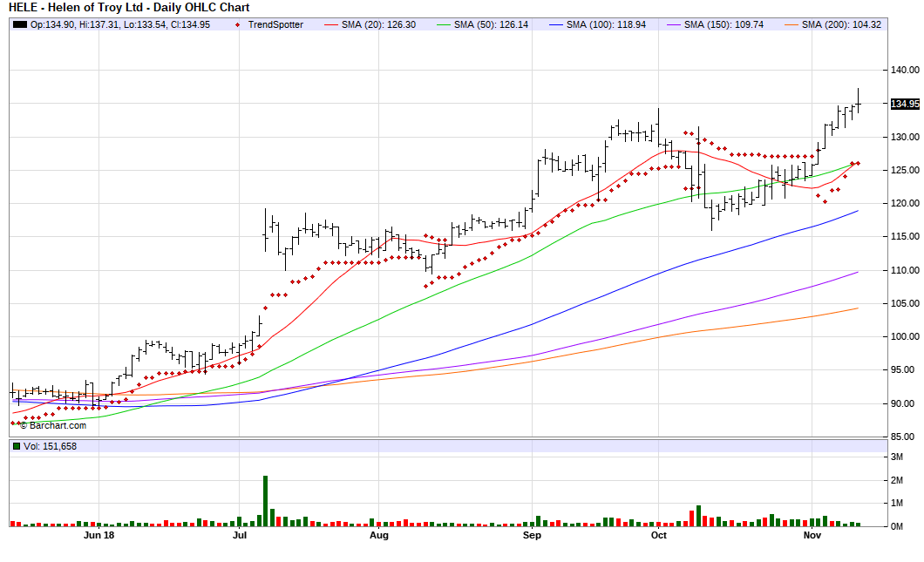This screenshot has width=924, height=562.
Task: Click the 0M volume axis label
Action: pos(897,526)
